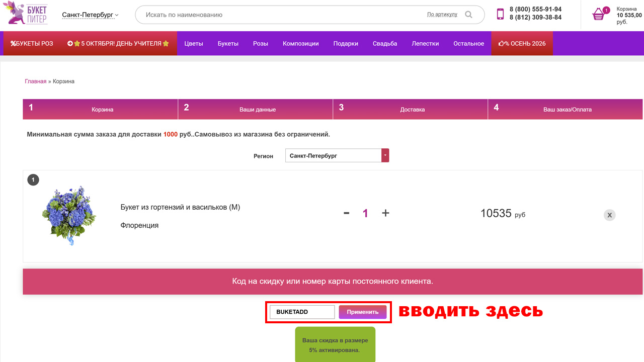Image resolution: width=644 pixels, height=362 pixels.
Task: Expand the Регион dropdown
Action: pos(385,155)
